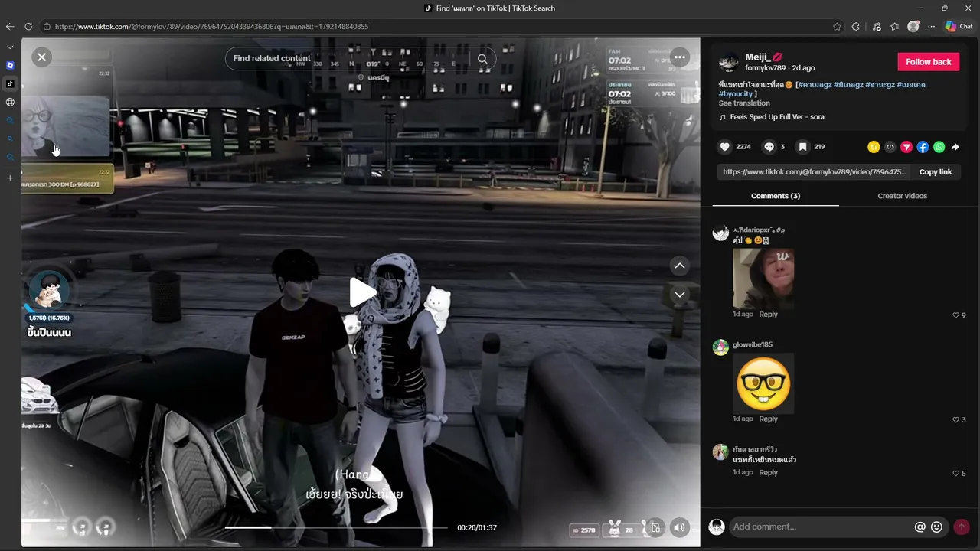The image size is (980, 551).
Task: Like the comment by glowvibe185
Action: pos(955,420)
